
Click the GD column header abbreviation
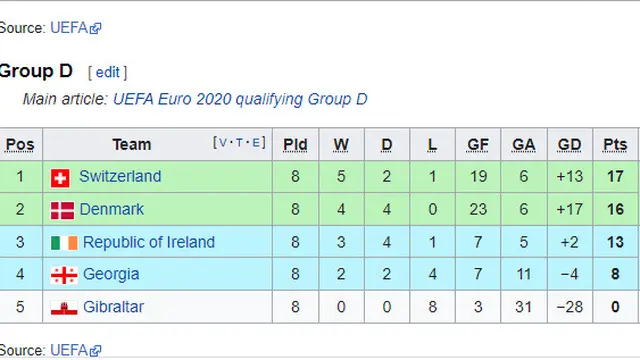(569, 145)
